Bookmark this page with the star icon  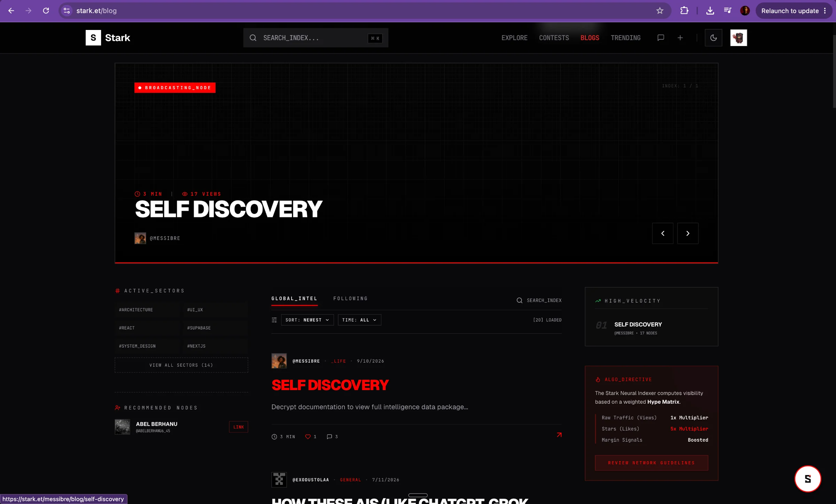point(660,11)
